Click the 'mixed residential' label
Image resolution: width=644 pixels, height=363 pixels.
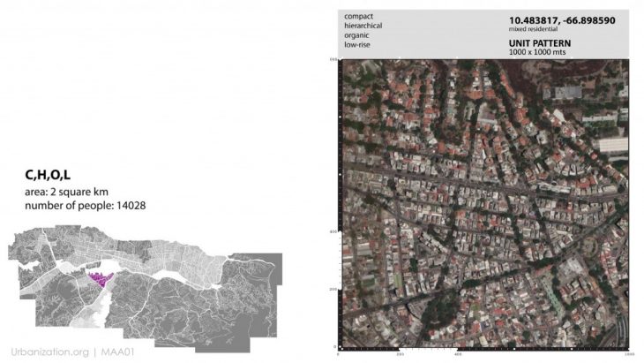click(x=533, y=29)
